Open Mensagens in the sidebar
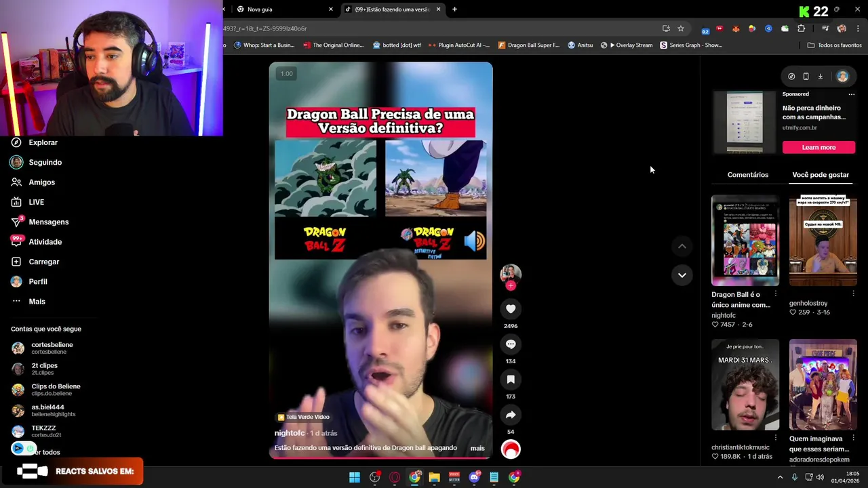Image resolution: width=868 pixels, height=488 pixels. pos(48,222)
